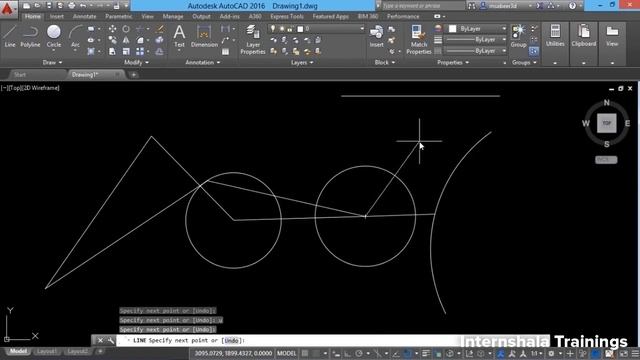The height and width of the screenshot is (360, 640).
Task: Switch to the Start file tab
Action: pos(20,75)
